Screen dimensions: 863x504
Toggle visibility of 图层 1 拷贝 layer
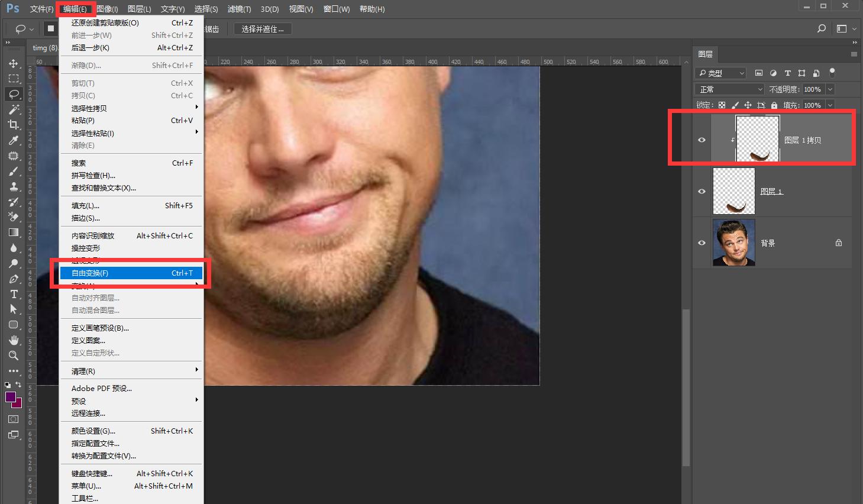pyautogui.click(x=702, y=140)
